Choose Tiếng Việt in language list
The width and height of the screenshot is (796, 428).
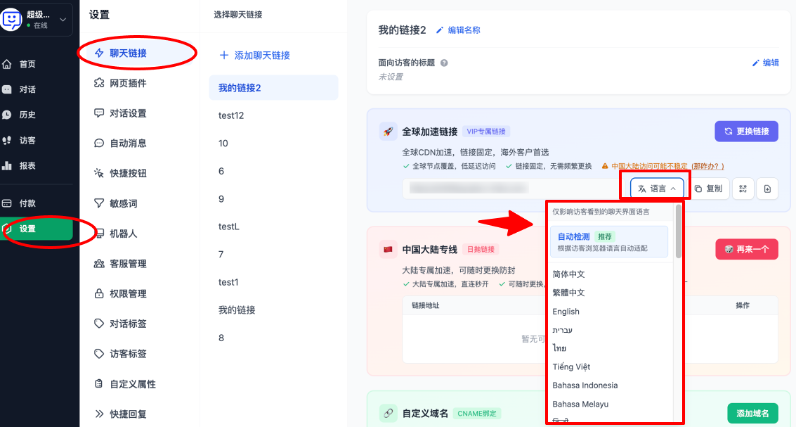pyautogui.click(x=572, y=367)
